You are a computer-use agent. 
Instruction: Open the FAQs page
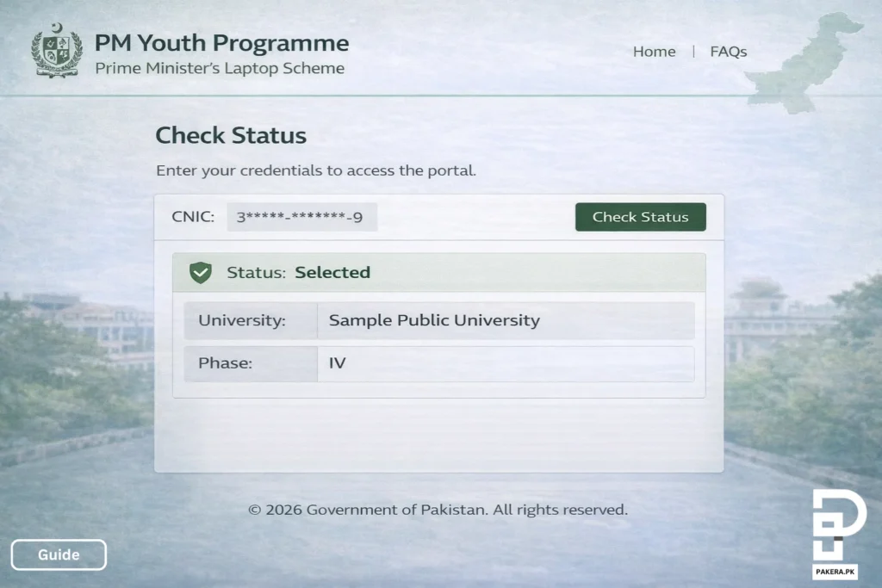[728, 52]
